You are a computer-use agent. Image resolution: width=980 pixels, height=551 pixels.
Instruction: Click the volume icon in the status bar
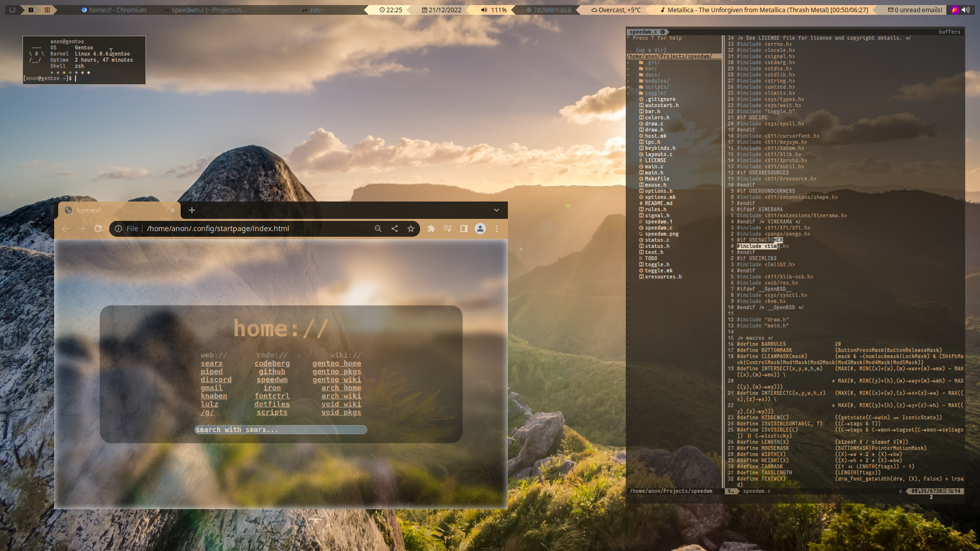pos(484,9)
